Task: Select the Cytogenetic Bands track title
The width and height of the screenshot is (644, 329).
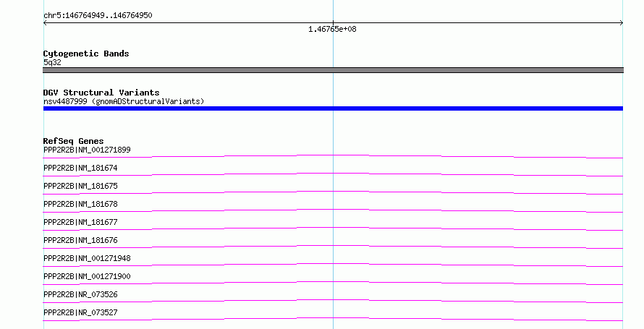Action: [86, 54]
